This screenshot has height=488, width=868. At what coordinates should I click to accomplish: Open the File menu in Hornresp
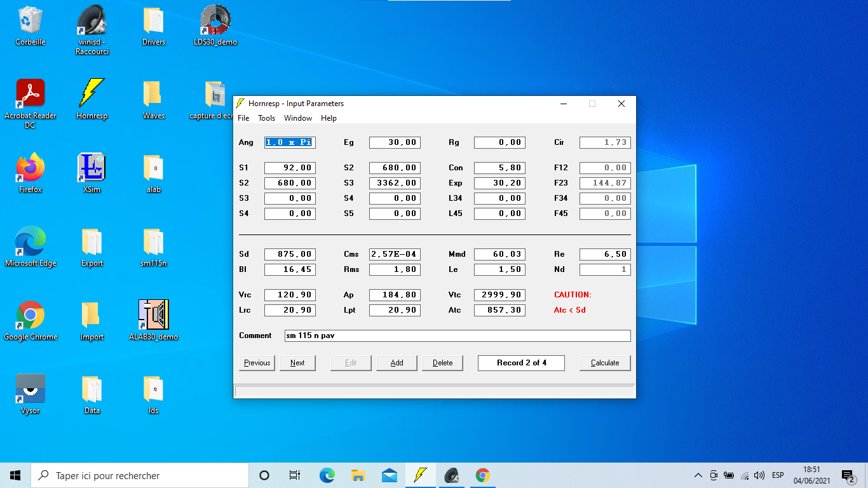[243, 118]
